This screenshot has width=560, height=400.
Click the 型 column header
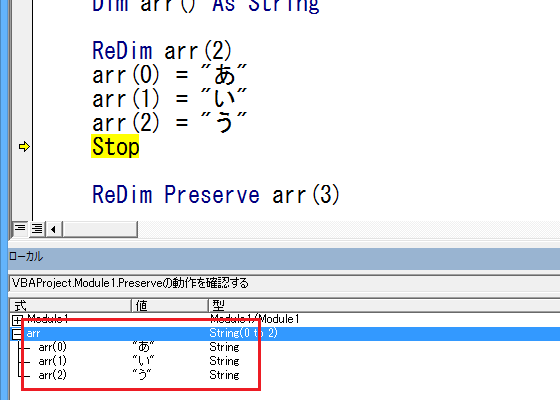[384, 305]
